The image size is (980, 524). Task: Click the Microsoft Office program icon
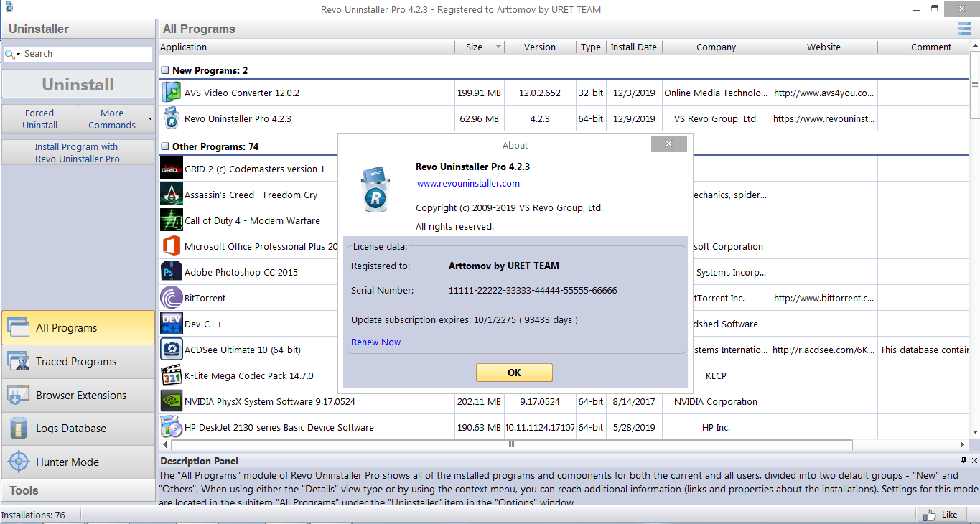point(172,246)
